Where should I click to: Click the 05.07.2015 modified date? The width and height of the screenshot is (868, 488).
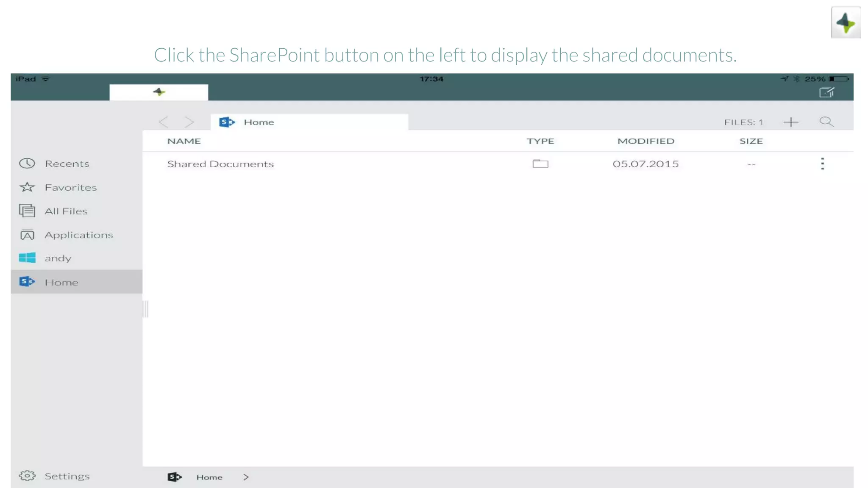(645, 164)
